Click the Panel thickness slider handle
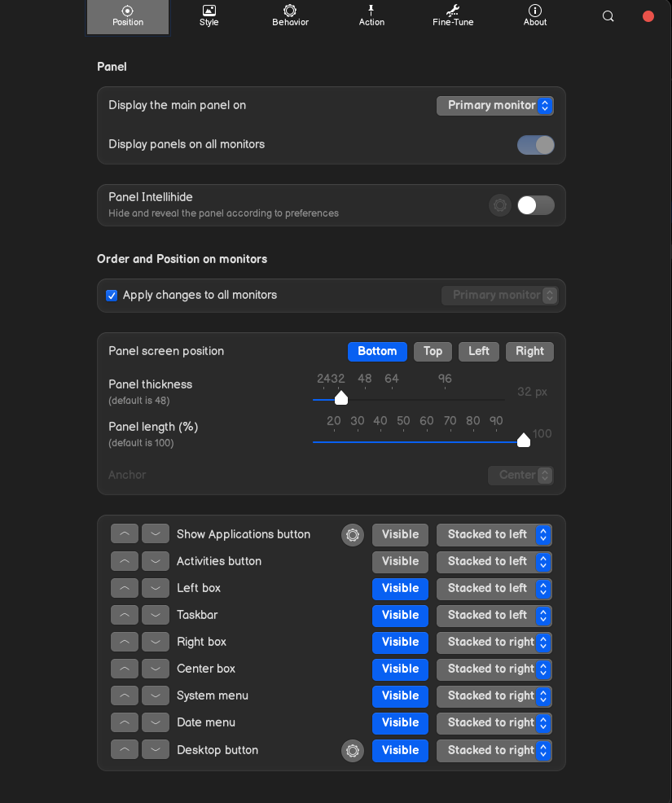 point(341,397)
